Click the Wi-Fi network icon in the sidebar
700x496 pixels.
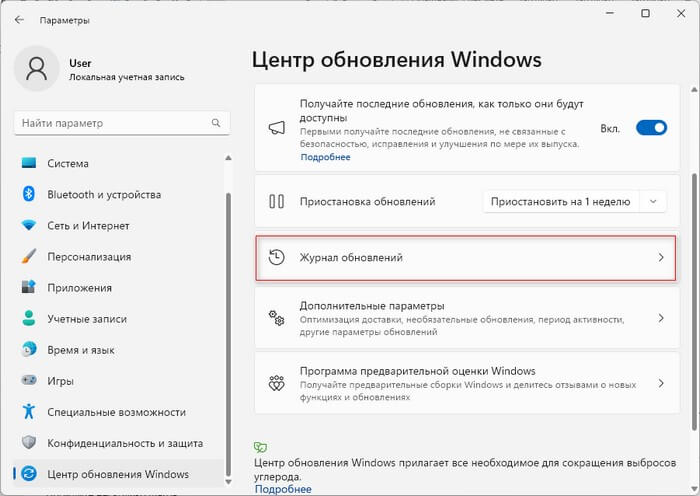[29, 226]
